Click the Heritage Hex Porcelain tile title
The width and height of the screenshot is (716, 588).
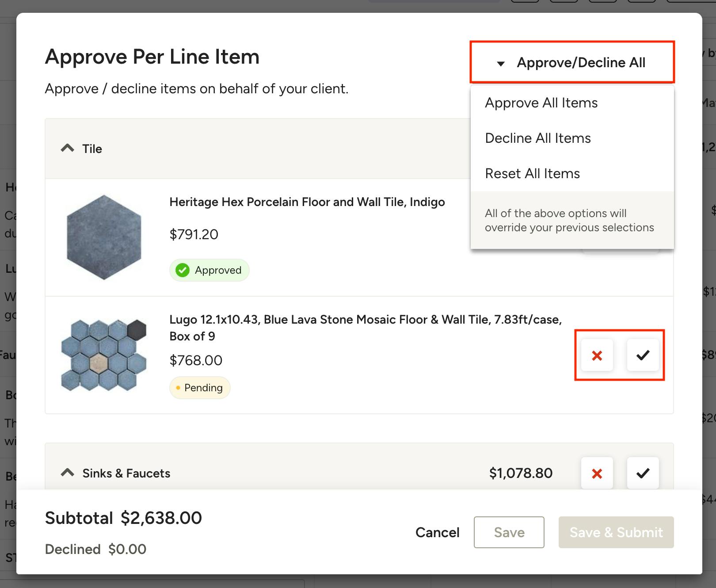[307, 202]
